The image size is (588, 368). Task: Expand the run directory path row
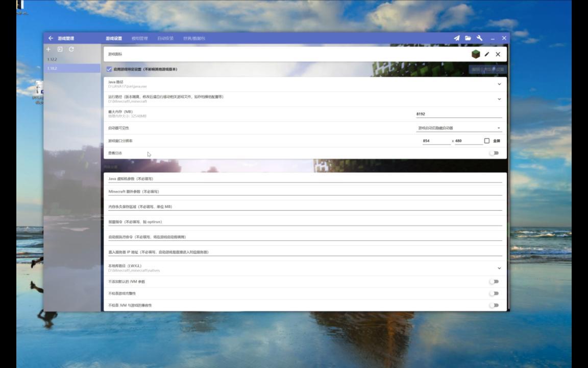(x=305, y=99)
